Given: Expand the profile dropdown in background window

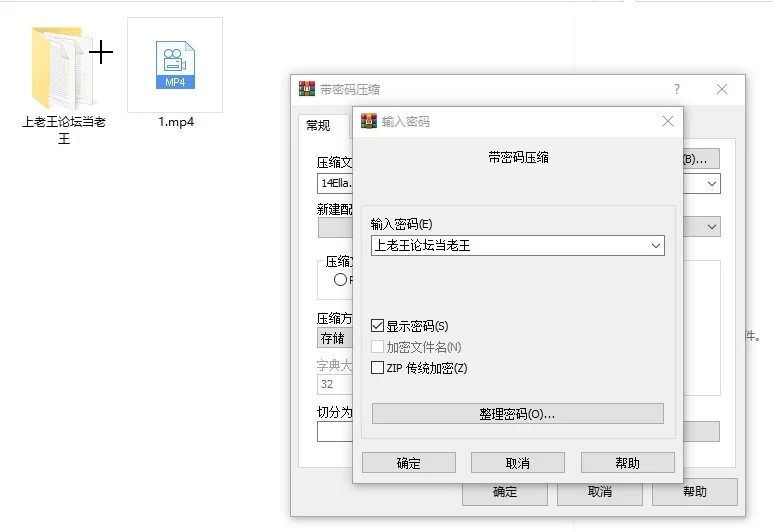Looking at the screenshot, I should [x=711, y=227].
